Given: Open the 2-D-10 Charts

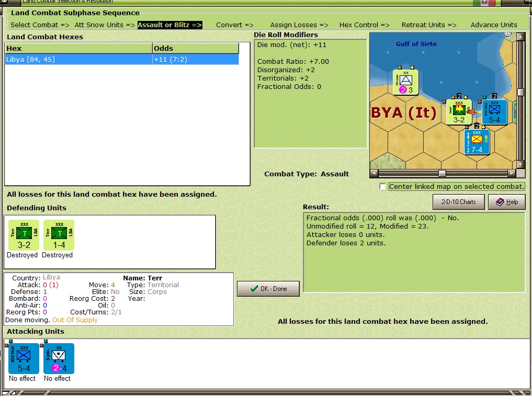Looking at the screenshot, I should tap(458, 202).
